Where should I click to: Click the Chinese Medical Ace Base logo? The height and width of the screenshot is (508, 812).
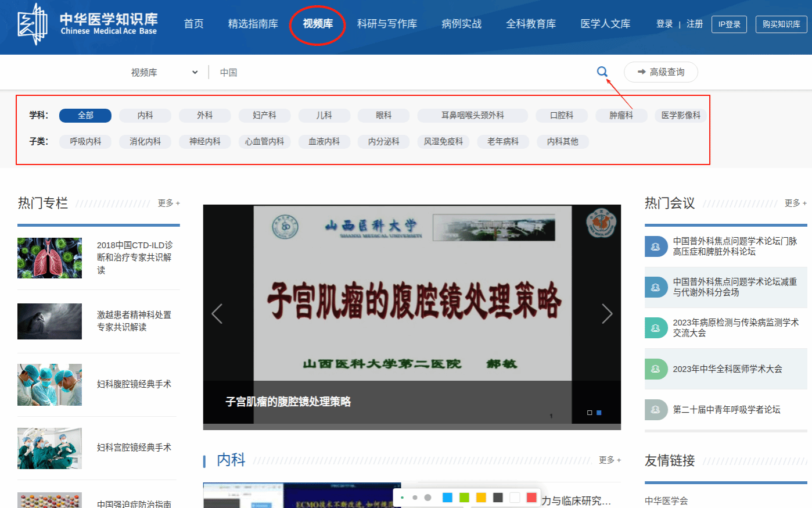(87, 24)
